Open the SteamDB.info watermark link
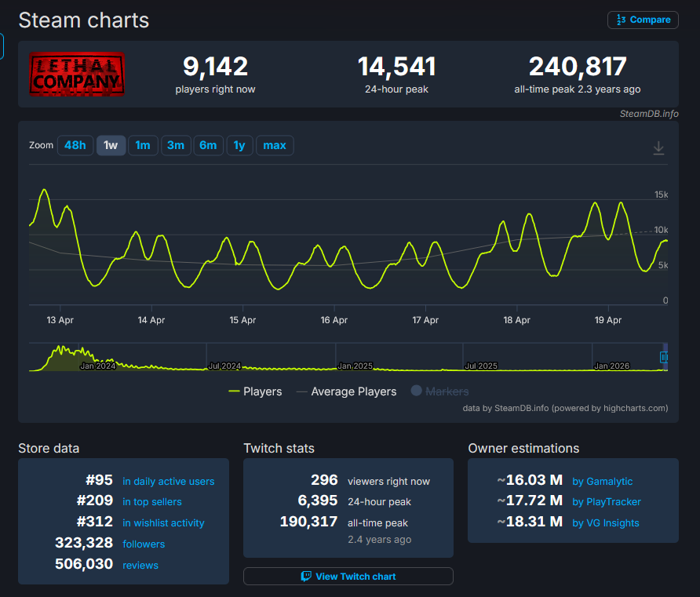The image size is (700, 597). point(649,114)
